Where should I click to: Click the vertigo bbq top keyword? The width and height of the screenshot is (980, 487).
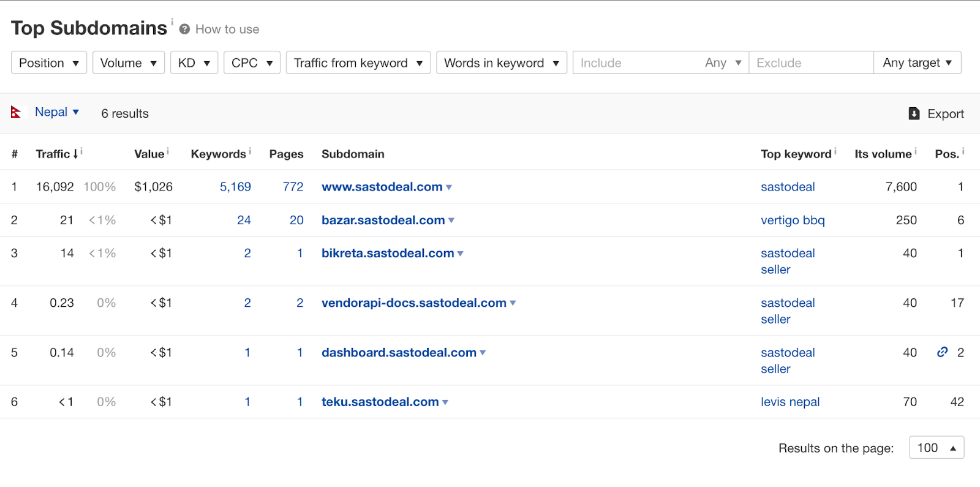click(793, 220)
